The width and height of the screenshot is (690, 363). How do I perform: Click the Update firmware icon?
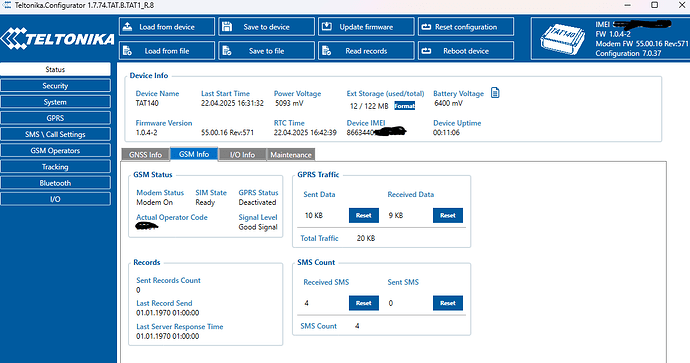point(327,27)
